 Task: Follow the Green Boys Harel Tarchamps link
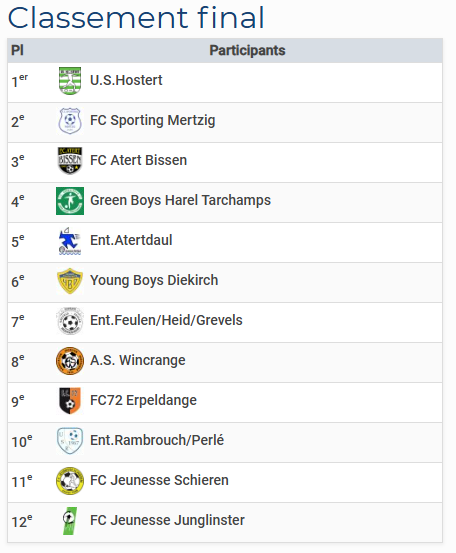[x=181, y=200]
